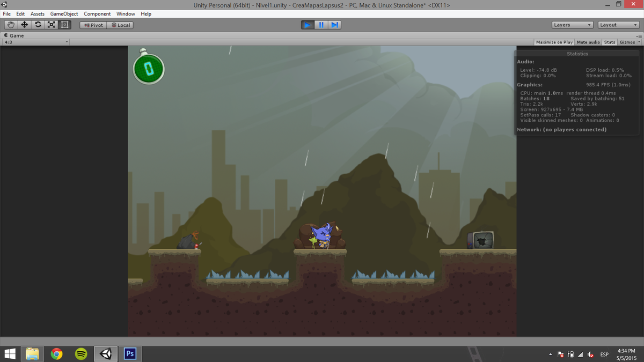Toggle the Local handle rotation button

(120, 25)
